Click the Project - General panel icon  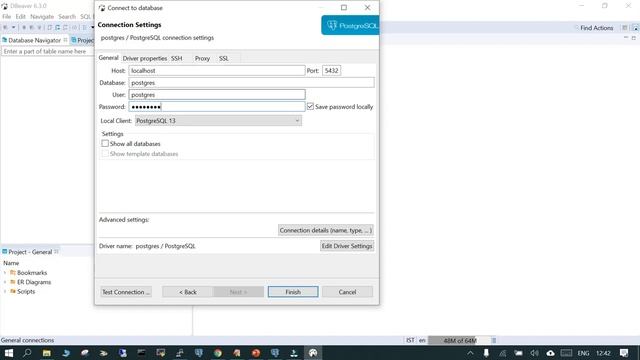point(4,251)
